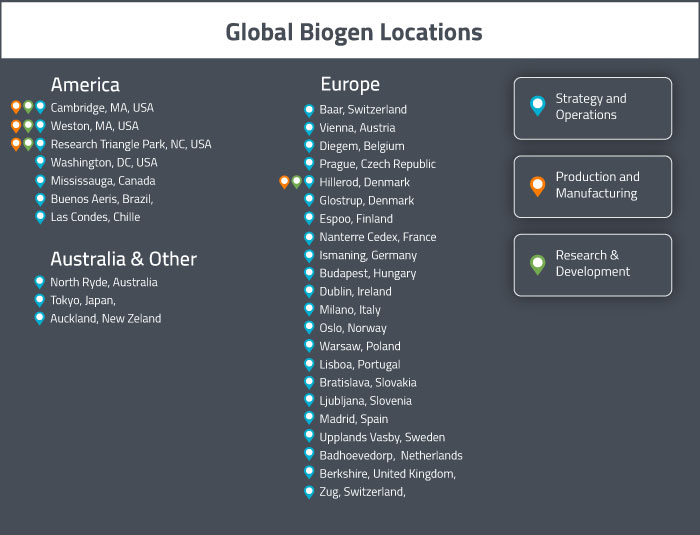Image resolution: width=700 pixels, height=535 pixels.
Task: Click the blue pin beside Prague, Czech Republic
Action: coord(309,164)
